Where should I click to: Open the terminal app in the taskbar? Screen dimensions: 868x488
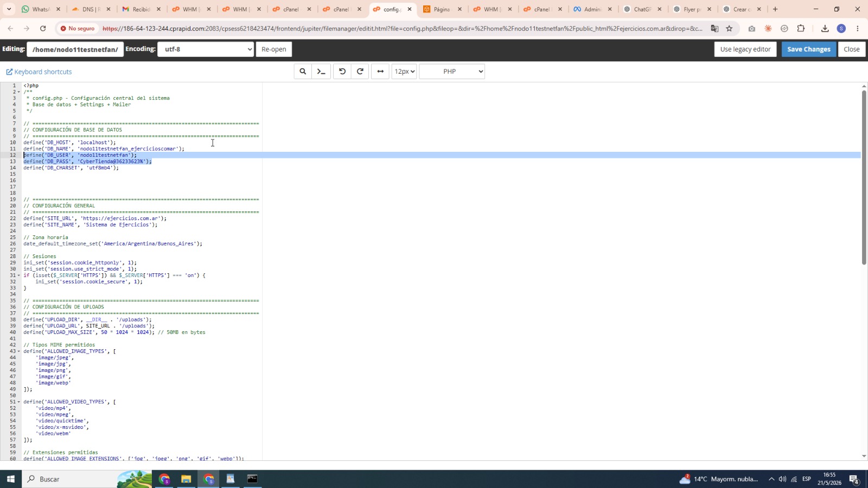252,479
